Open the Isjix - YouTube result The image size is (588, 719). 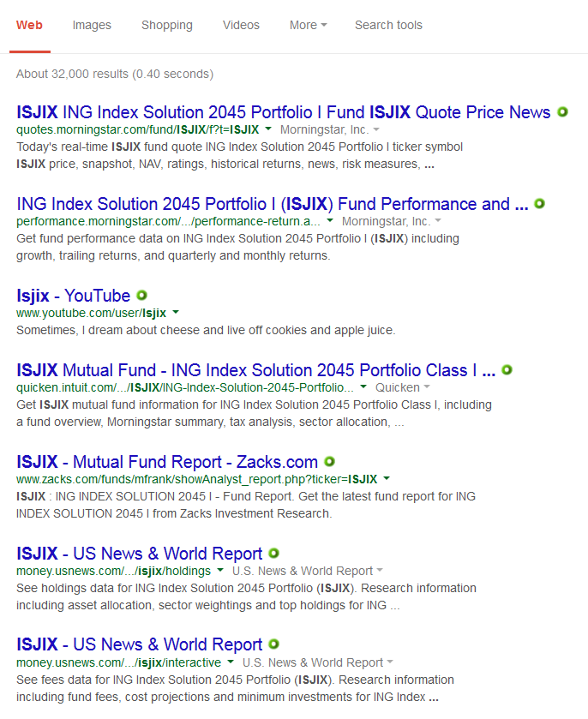tap(74, 296)
